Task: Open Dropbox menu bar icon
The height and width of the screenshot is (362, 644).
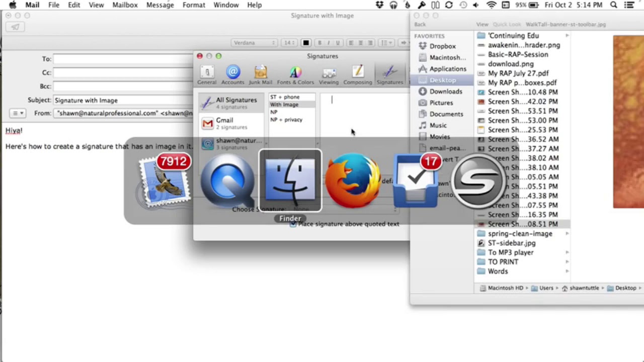Action: point(380,5)
